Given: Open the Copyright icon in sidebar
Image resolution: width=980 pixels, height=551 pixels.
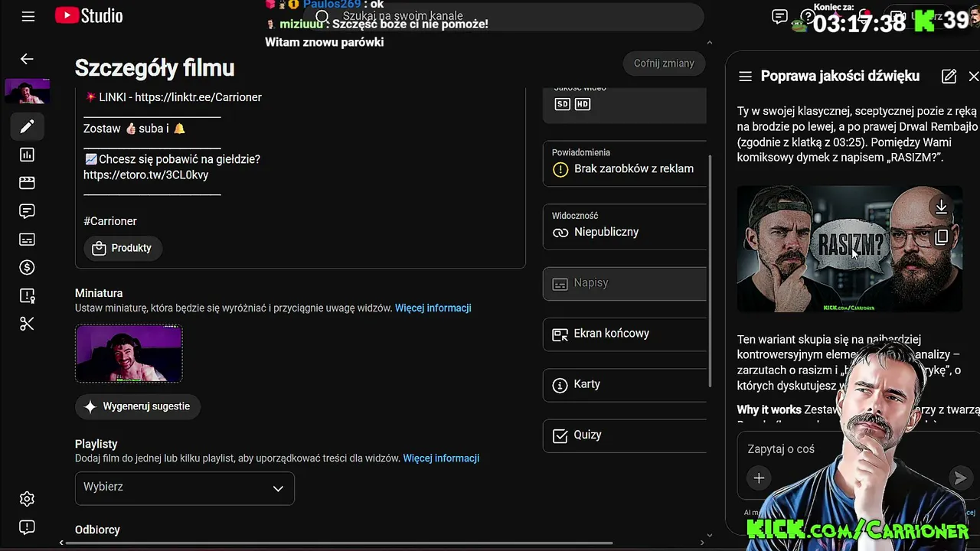Looking at the screenshot, I should click(x=27, y=295).
